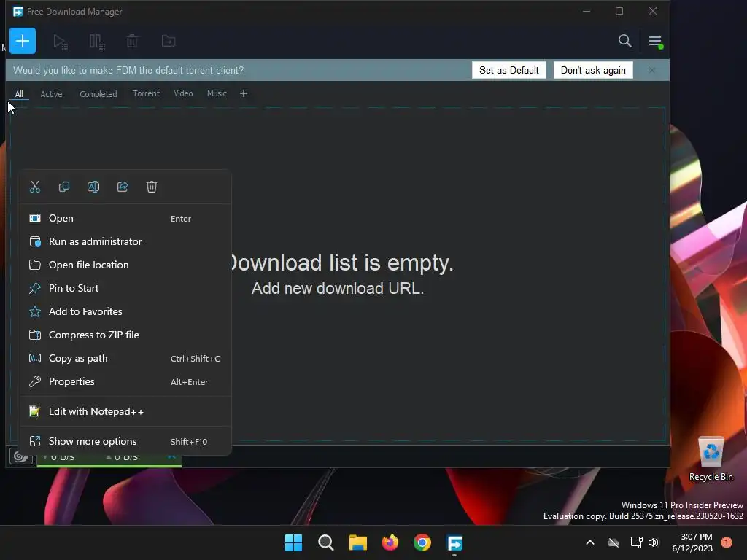
Task: Click the pause all downloads icon
Action: coord(97,42)
